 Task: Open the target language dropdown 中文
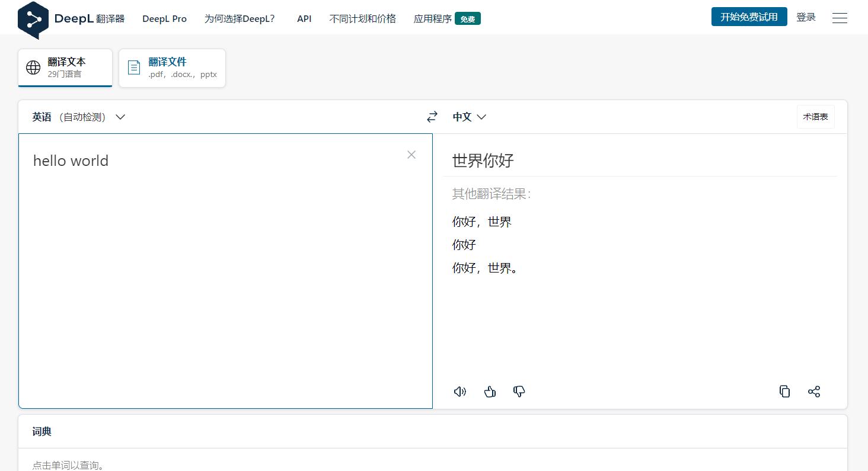[469, 117]
